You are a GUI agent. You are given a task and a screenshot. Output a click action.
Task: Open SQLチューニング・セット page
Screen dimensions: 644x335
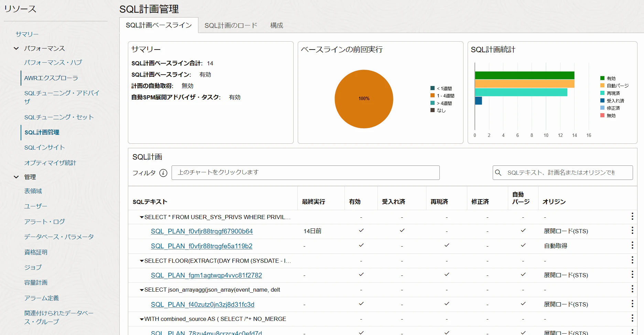[59, 117]
